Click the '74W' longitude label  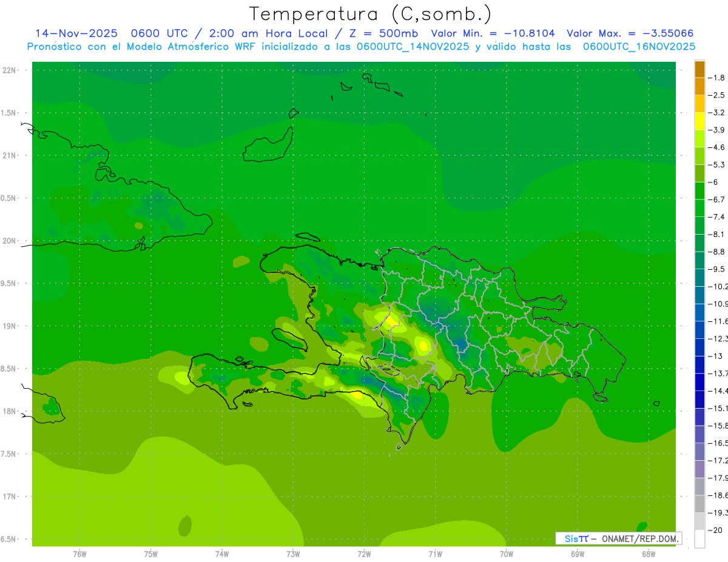click(222, 554)
